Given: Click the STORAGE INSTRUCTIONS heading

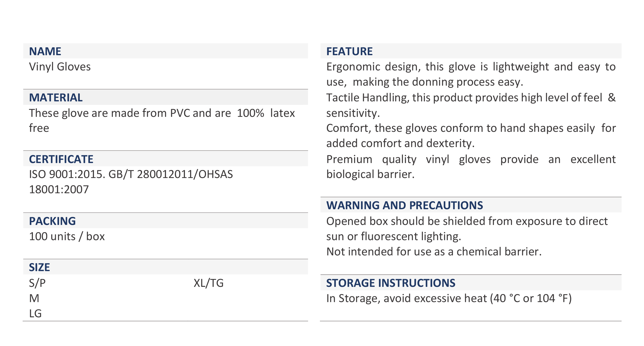Looking at the screenshot, I should (x=391, y=283).
